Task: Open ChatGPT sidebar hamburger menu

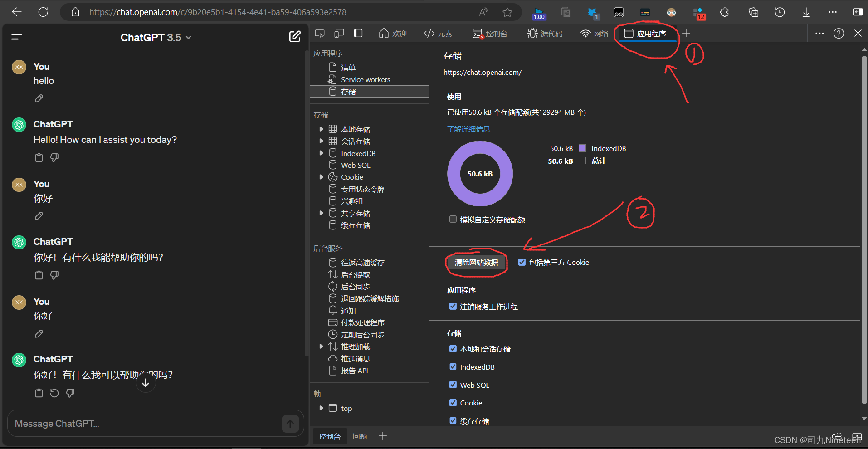Action: 17,37
